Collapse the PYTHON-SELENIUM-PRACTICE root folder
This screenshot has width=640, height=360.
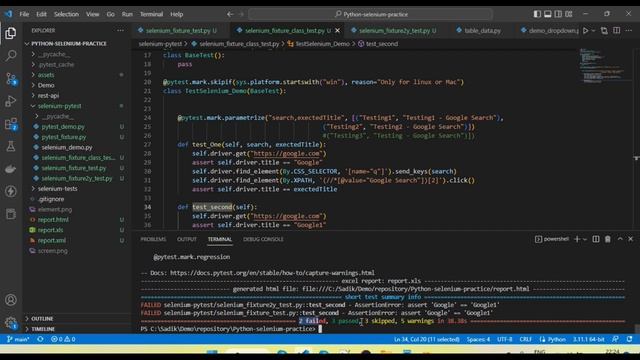pyautogui.click(x=69, y=44)
